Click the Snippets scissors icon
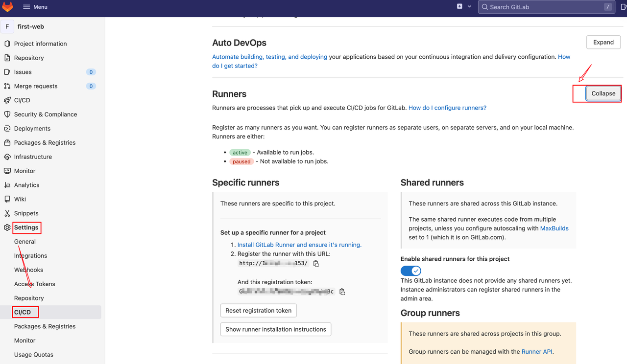The height and width of the screenshot is (364, 627). [x=7, y=214]
